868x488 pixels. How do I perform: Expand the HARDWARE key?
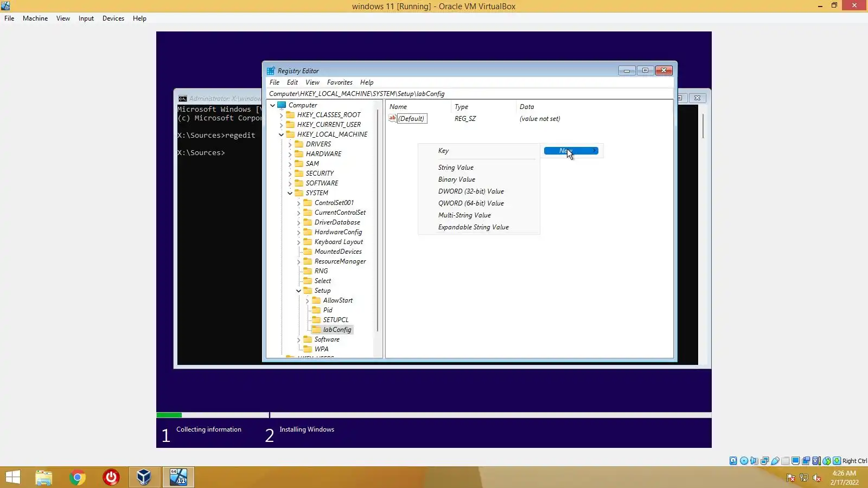(290, 154)
